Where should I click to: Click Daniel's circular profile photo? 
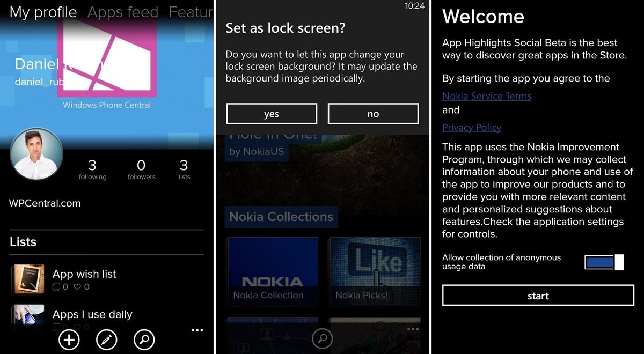[36, 154]
